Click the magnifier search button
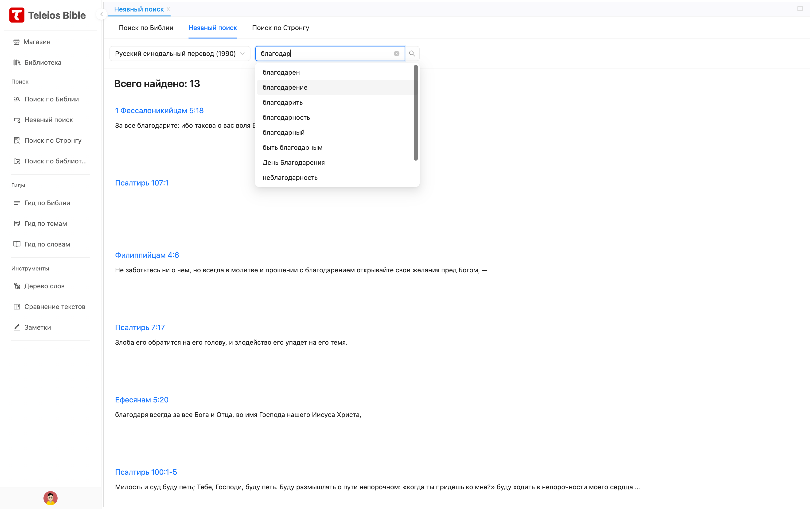The height and width of the screenshot is (509, 812). point(412,54)
